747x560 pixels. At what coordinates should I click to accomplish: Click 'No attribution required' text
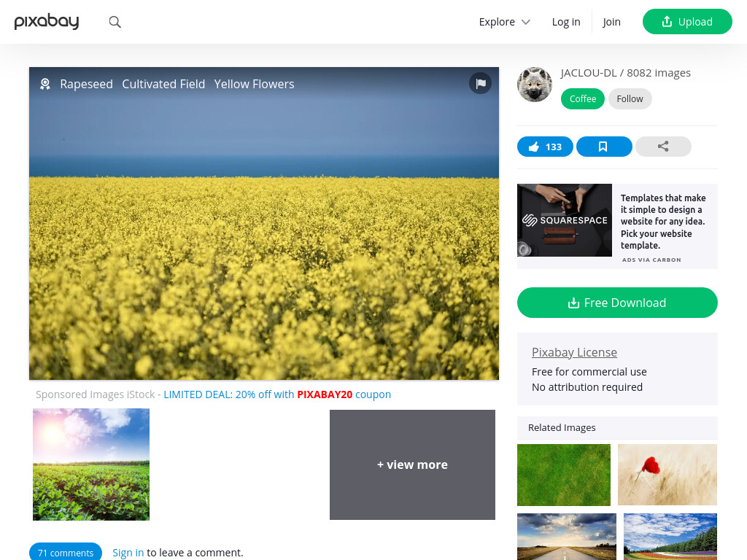(x=587, y=387)
